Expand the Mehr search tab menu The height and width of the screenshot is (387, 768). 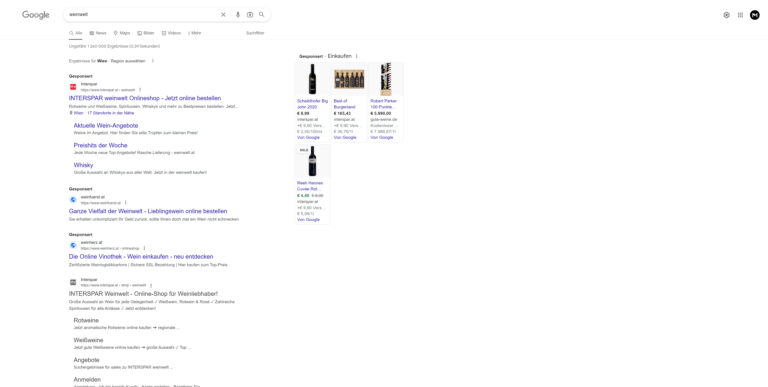click(194, 33)
